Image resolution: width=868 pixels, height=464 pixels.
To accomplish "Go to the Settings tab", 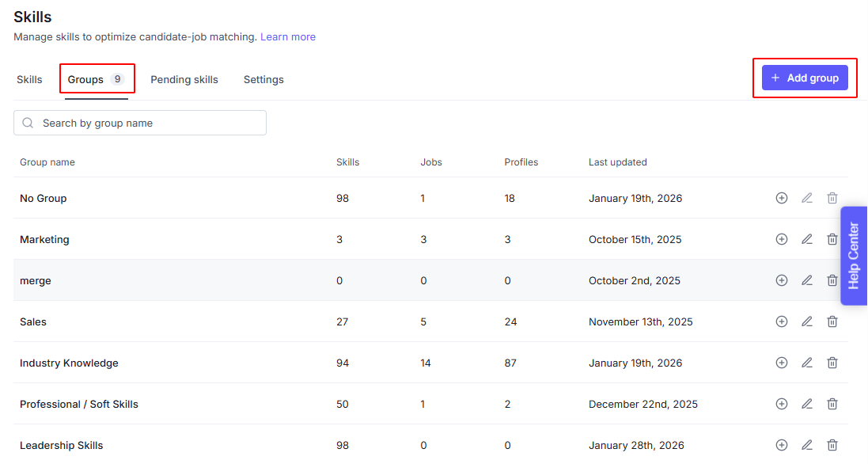I will click(263, 79).
